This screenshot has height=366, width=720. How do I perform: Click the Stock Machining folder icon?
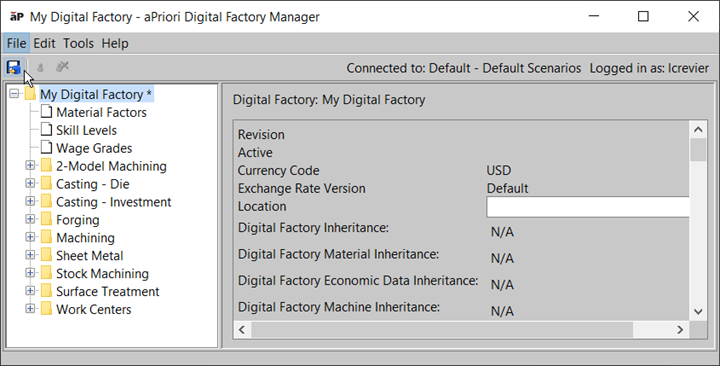46,273
